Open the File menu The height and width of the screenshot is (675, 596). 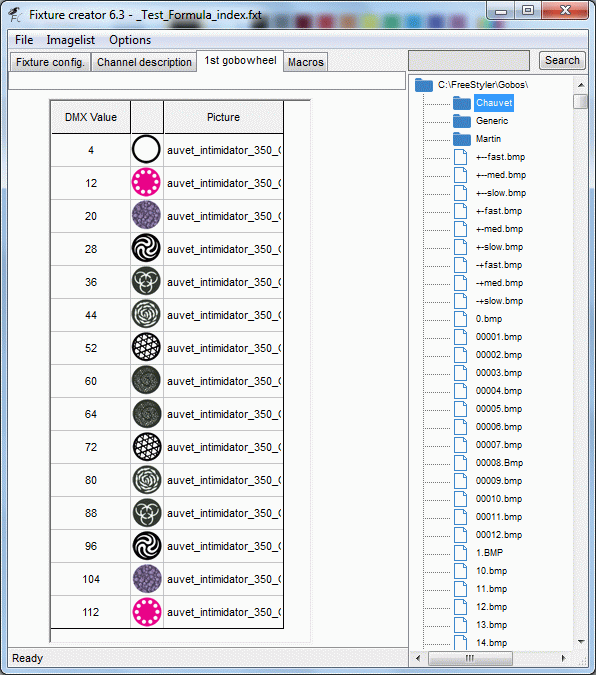click(24, 40)
